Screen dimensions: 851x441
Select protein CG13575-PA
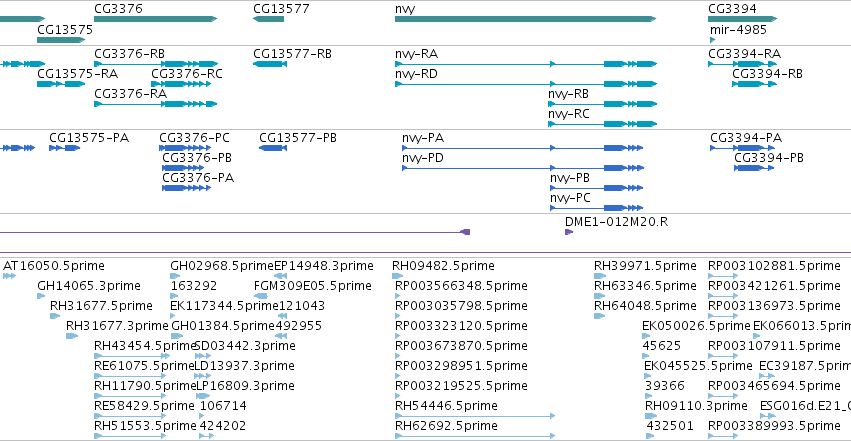[x=89, y=138]
